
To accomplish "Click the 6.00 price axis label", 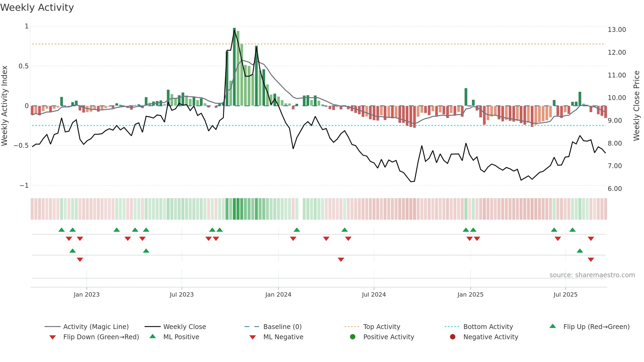I will (x=615, y=189).
